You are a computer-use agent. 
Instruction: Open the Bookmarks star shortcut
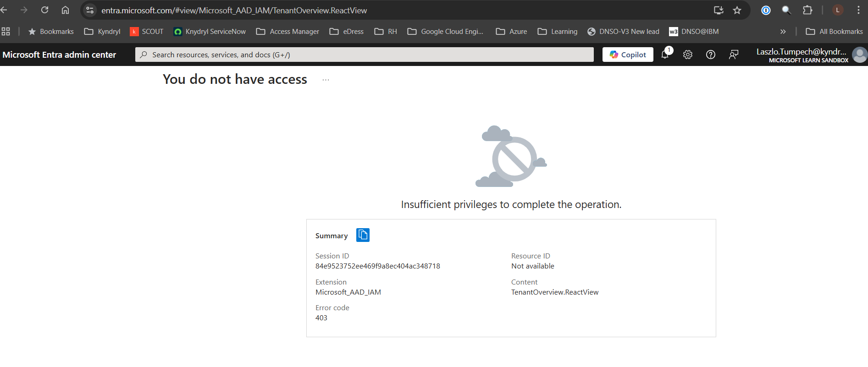click(51, 31)
